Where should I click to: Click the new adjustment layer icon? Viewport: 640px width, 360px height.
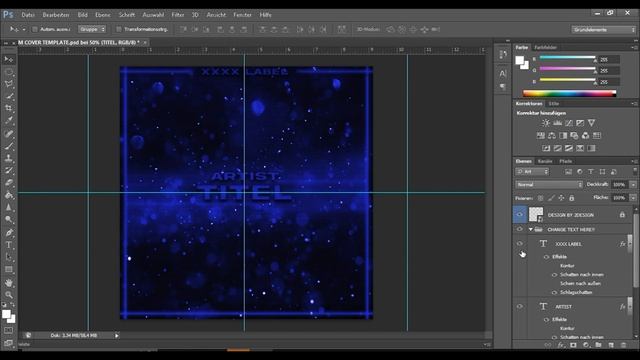point(586,345)
